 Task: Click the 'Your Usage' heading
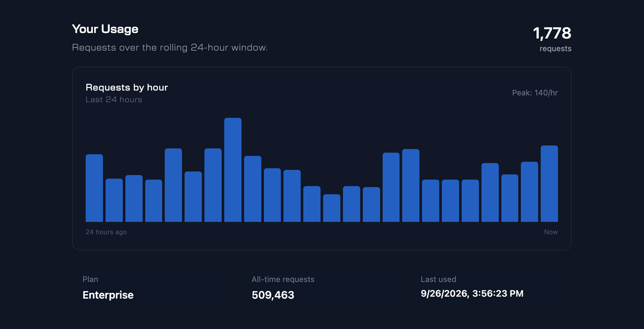click(x=105, y=29)
